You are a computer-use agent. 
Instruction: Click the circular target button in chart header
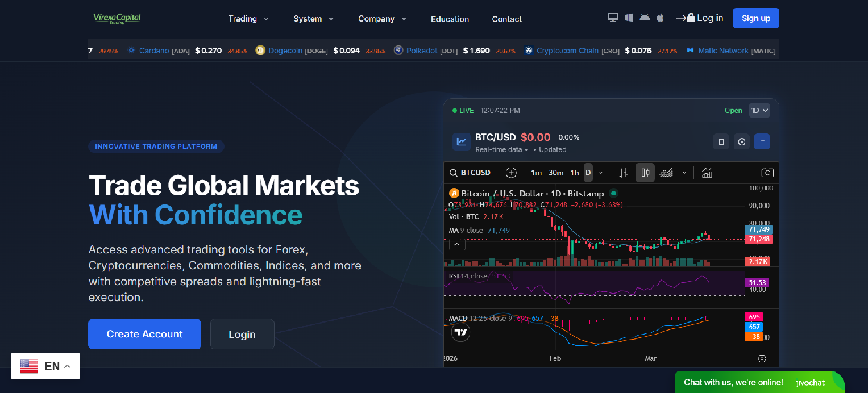pyautogui.click(x=742, y=141)
